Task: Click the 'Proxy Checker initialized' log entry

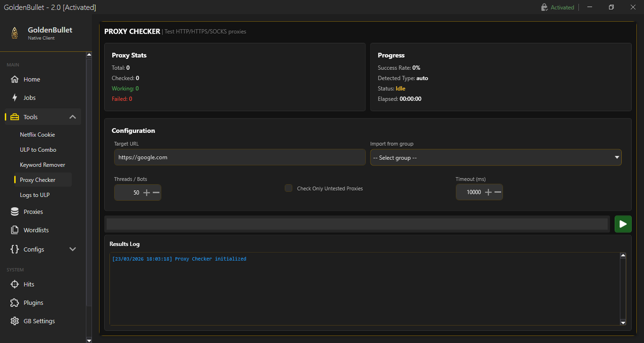Action: click(x=179, y=259)
